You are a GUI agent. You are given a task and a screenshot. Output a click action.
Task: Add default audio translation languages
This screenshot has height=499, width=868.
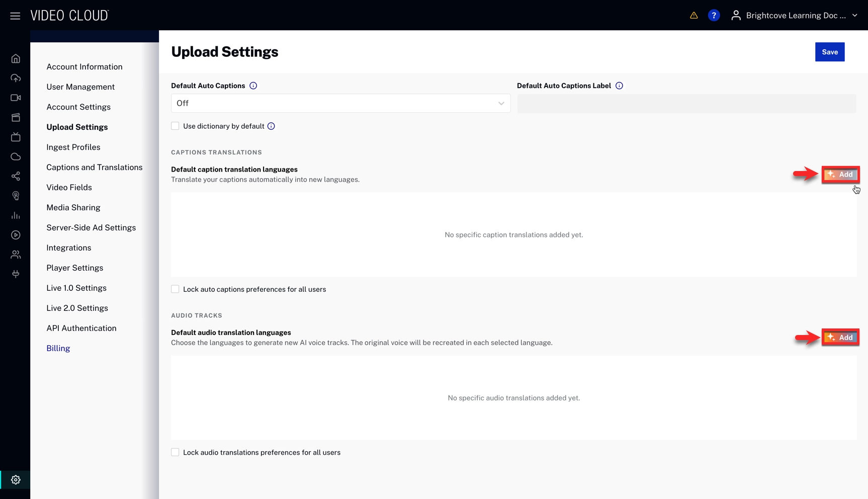click(x=840, y=338)
